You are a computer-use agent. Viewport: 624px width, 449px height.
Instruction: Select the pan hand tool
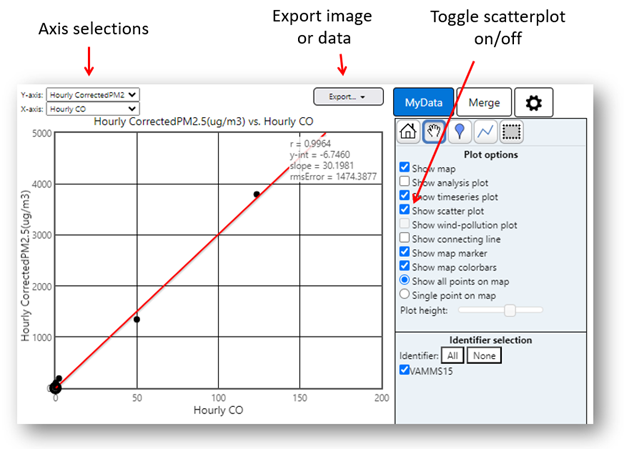tap(434, 131)
